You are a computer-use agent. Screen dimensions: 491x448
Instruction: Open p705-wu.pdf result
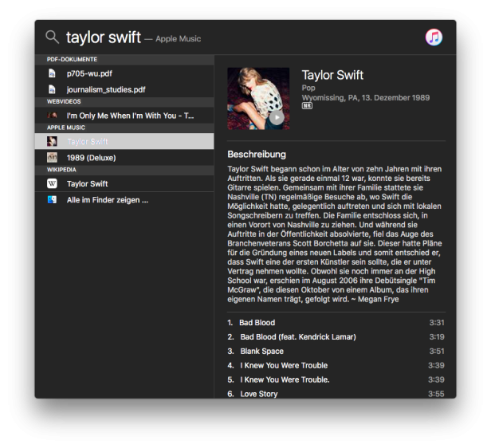click(x=124, y=73)
